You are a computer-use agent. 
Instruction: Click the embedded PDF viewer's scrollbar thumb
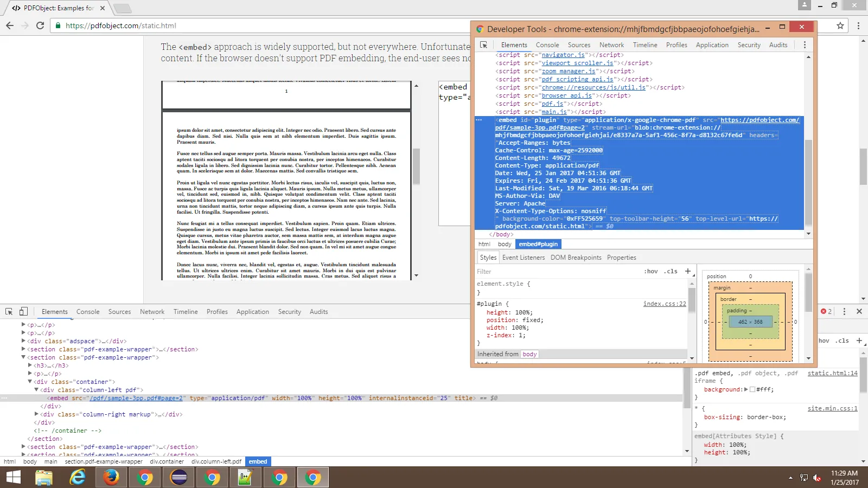(x=416, y=165)
